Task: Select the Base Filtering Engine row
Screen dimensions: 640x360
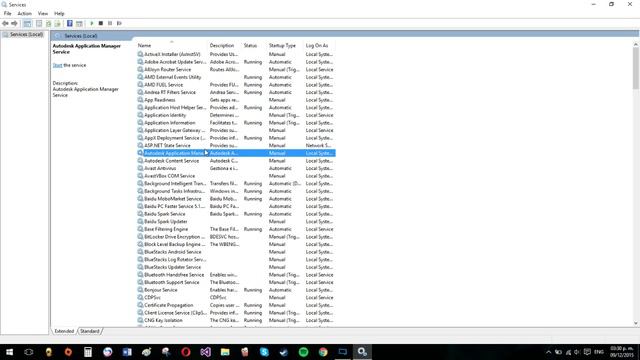Action: point(236,229)
